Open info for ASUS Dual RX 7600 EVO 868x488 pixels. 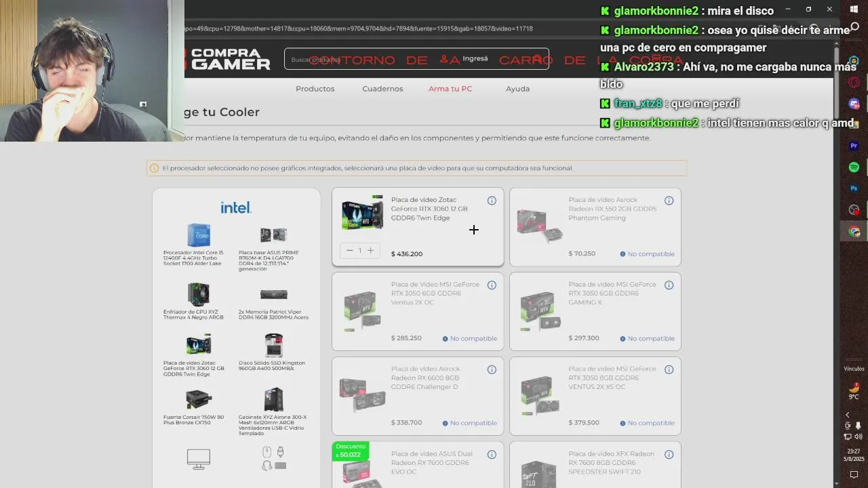coord(492,455)
